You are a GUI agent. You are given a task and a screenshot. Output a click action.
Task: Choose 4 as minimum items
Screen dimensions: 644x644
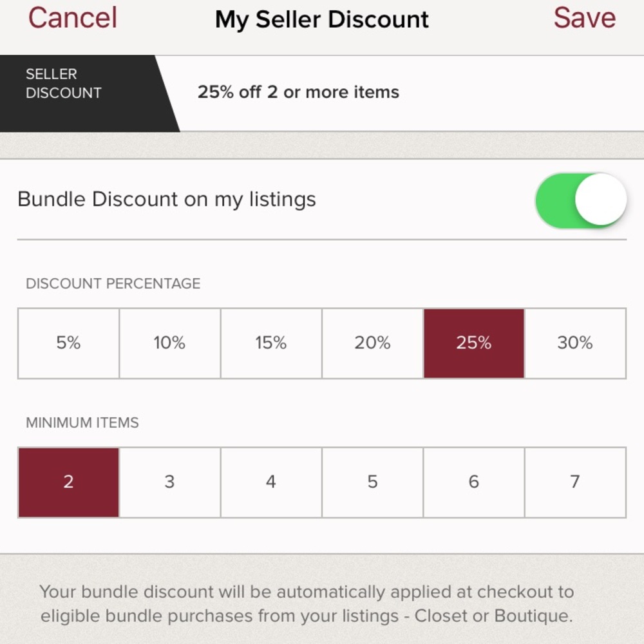271,482
